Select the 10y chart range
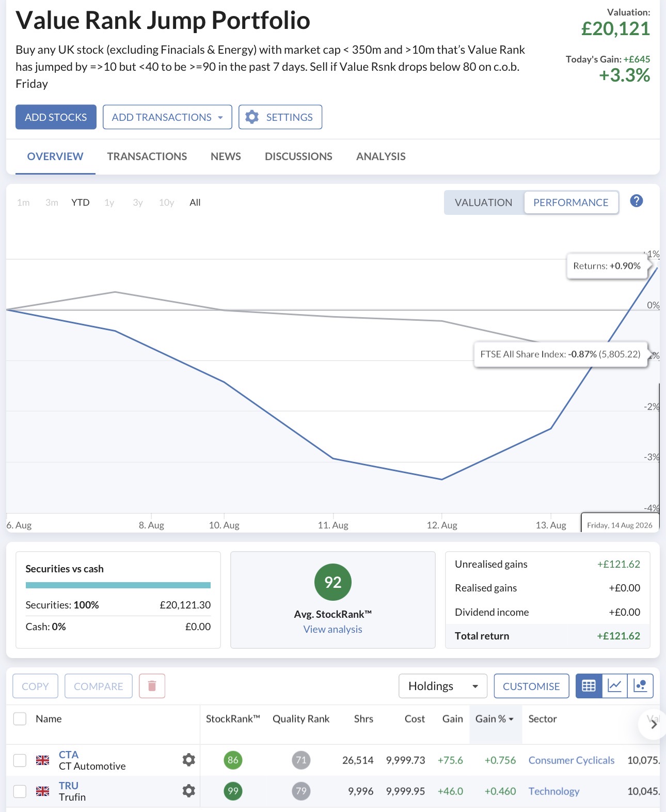 coord(166,202)
